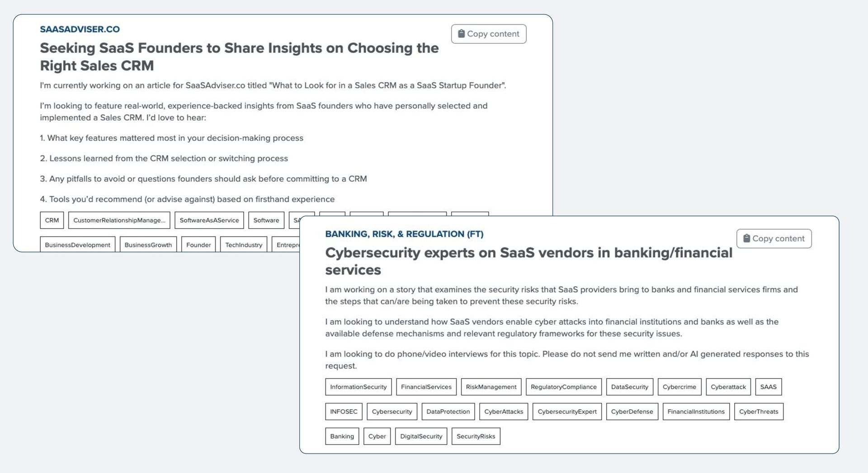Click the CustomerRelationshipManage... tag

(119, 220)
